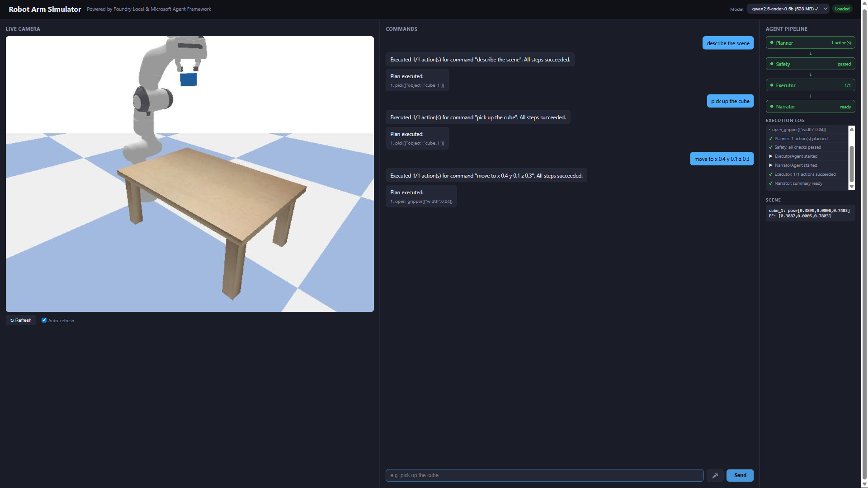Select the Narrator pipeline stage
868x488 pixels.
pyautogui.click(x=810, y=107)
